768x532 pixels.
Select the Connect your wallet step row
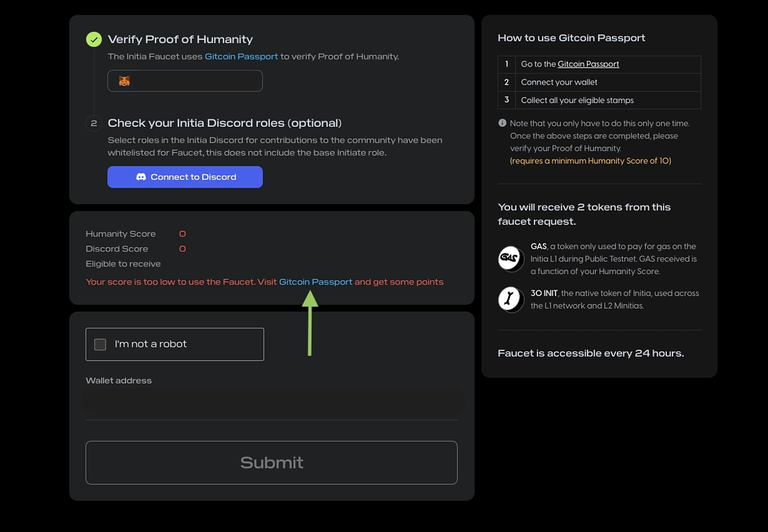[599, 82]
